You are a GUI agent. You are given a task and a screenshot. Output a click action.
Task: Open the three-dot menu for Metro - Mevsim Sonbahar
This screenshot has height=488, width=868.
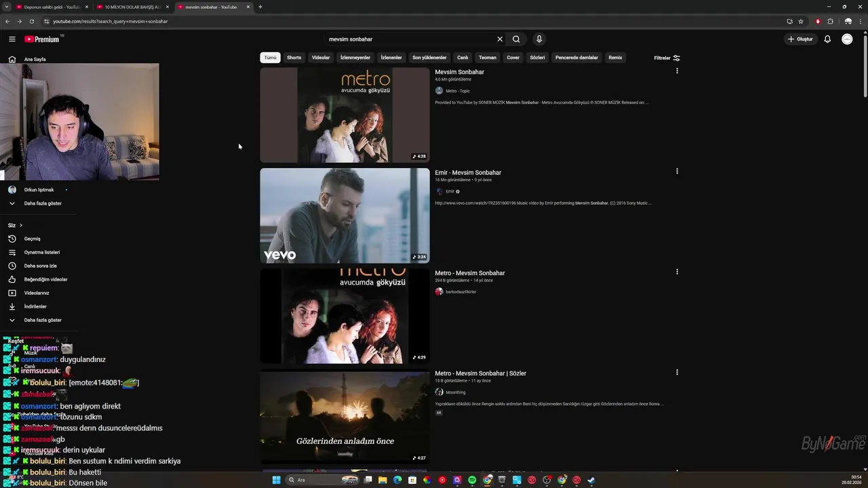pyautogui.click(x=677, y=272)
